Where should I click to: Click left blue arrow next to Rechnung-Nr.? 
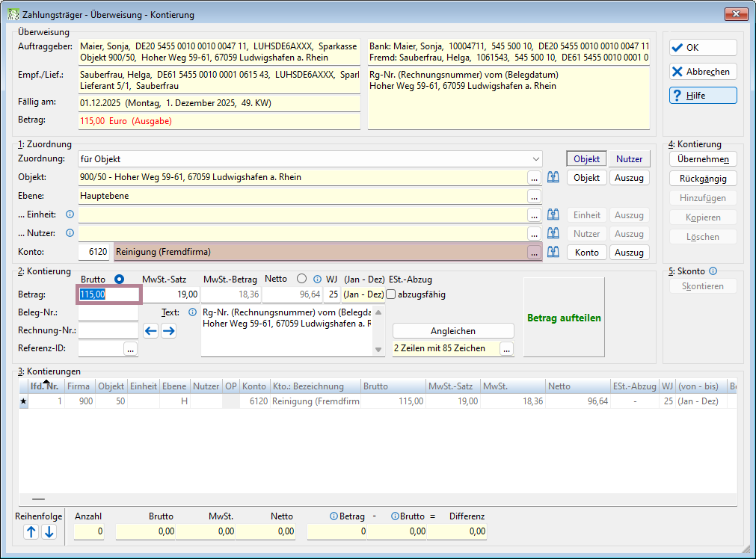coord(151,330)
